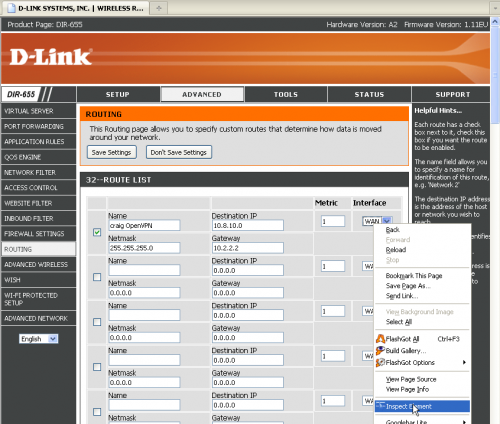
Task: Open the FIREWALL SETTINGS page
Action: (38, 234)
